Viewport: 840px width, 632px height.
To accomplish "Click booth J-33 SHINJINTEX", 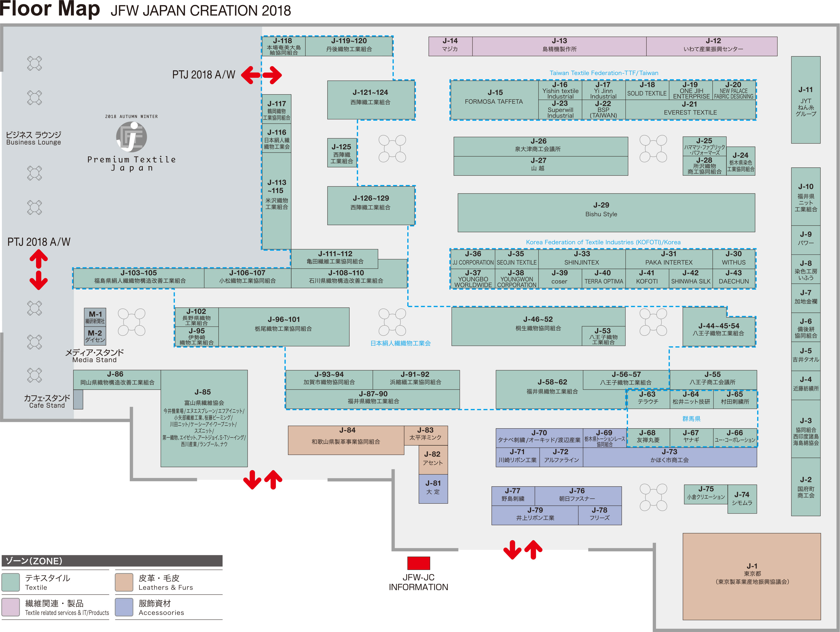I will [x=582, y=259].
